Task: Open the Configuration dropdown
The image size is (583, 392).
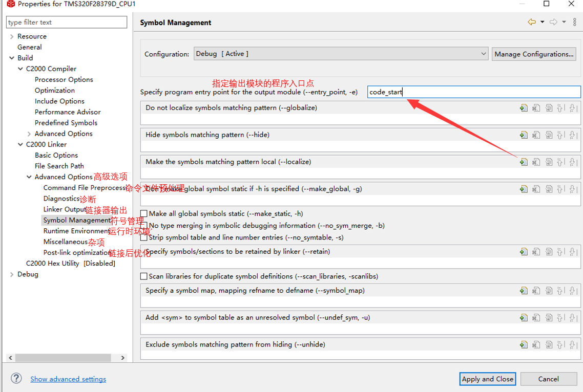Action: 341,54
